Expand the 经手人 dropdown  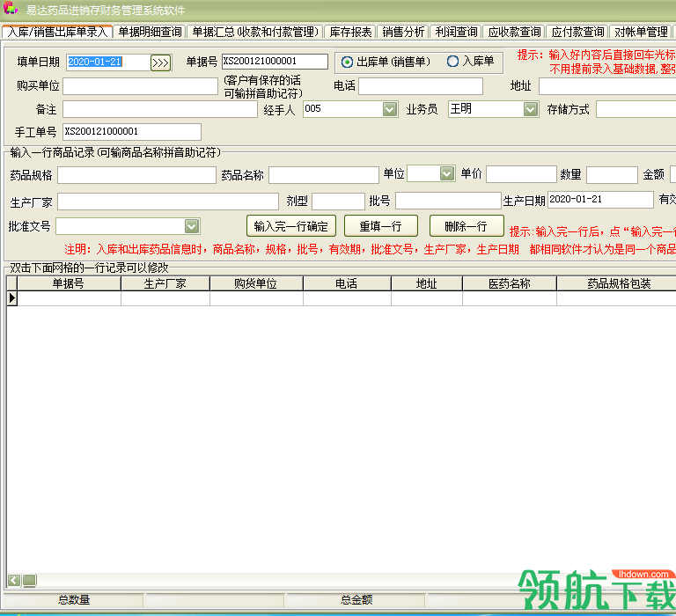click(390, 109)
